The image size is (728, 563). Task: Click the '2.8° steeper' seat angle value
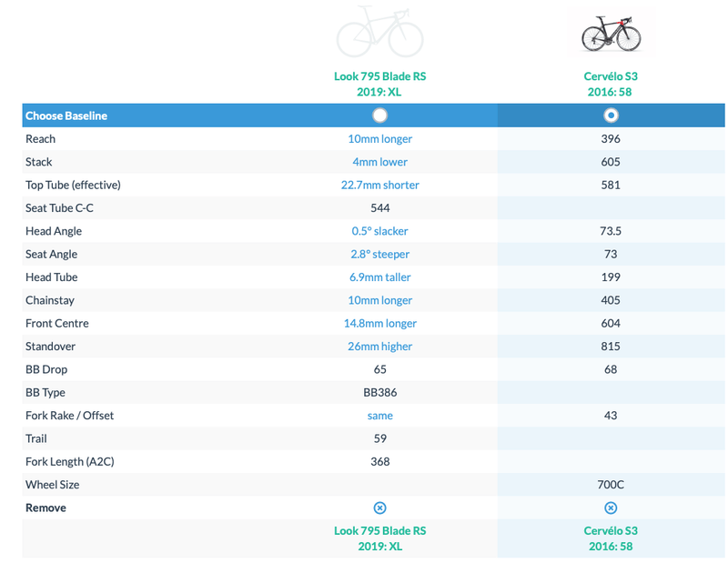[379, 255]
